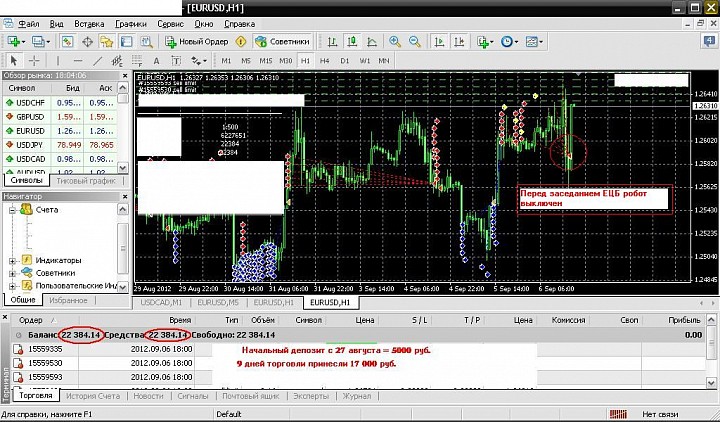The height and width of the screenshot is (422, 720).
Task: Switch timeframe to M1
Action: point(226,61)
